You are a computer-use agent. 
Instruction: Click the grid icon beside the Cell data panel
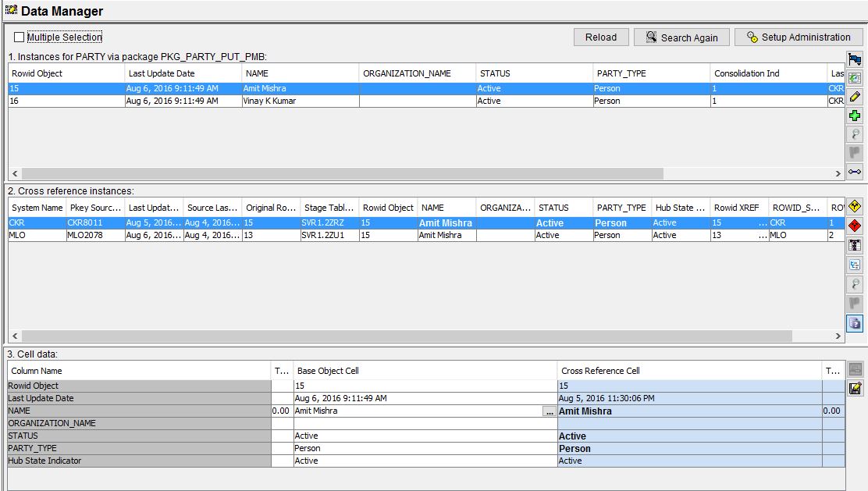pos(856,369)
